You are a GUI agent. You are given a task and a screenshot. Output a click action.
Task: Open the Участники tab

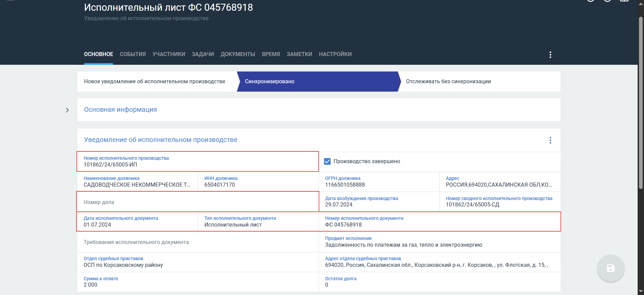click(169, 54)
